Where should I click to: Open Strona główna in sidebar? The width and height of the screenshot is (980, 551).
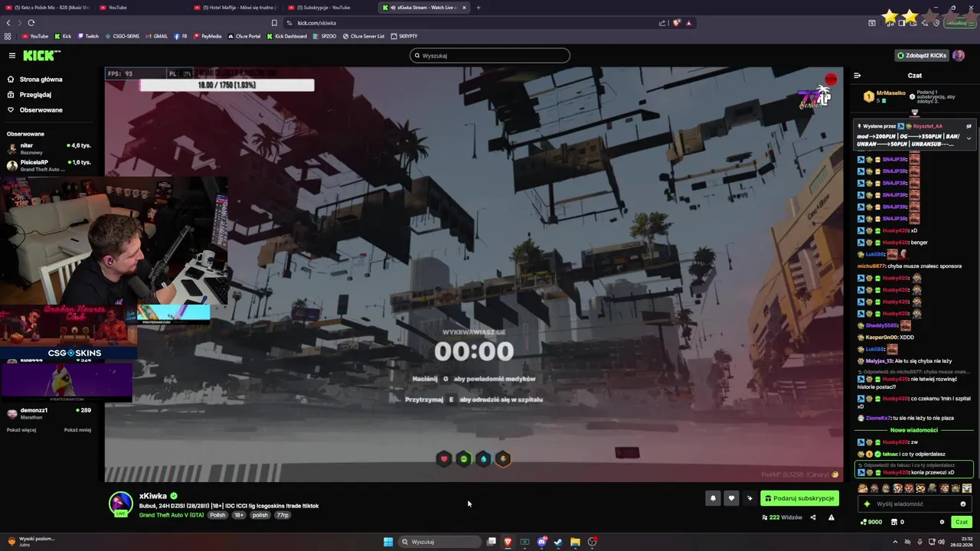35,80
